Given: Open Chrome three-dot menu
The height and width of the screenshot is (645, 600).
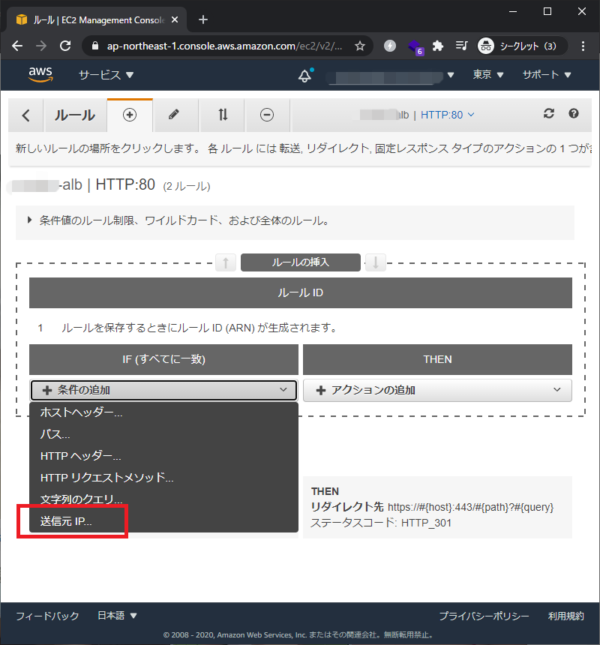Looking at the screenshot, I should coord(583,46).
